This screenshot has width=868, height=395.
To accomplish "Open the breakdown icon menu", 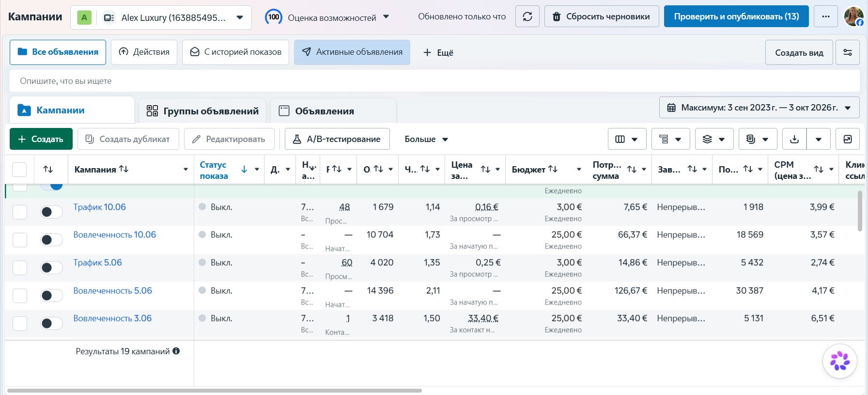I will [670, 139].
